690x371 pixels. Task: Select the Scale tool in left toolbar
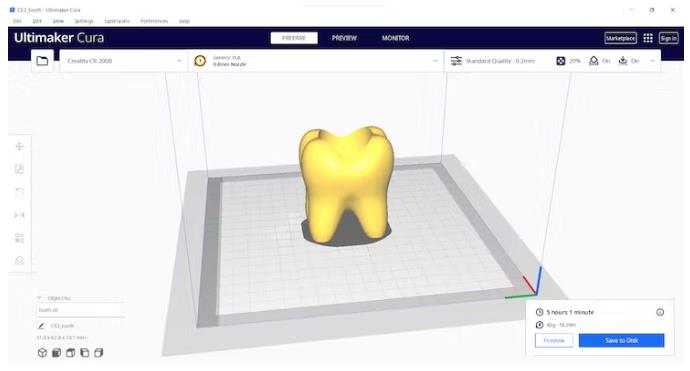tap(19, 169)
